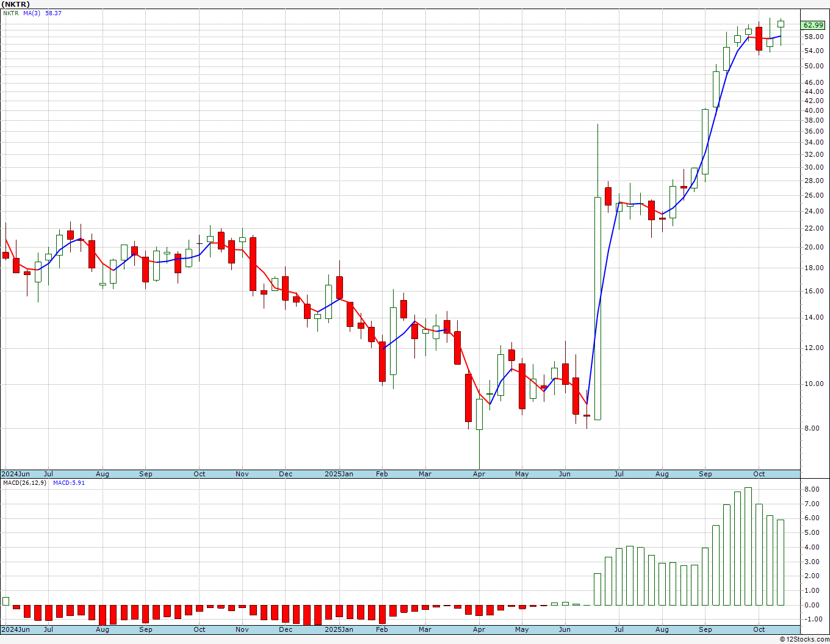Click 3.00 on the MACD axis
This screenshot has width=830, height=644.
pos(811,561)
